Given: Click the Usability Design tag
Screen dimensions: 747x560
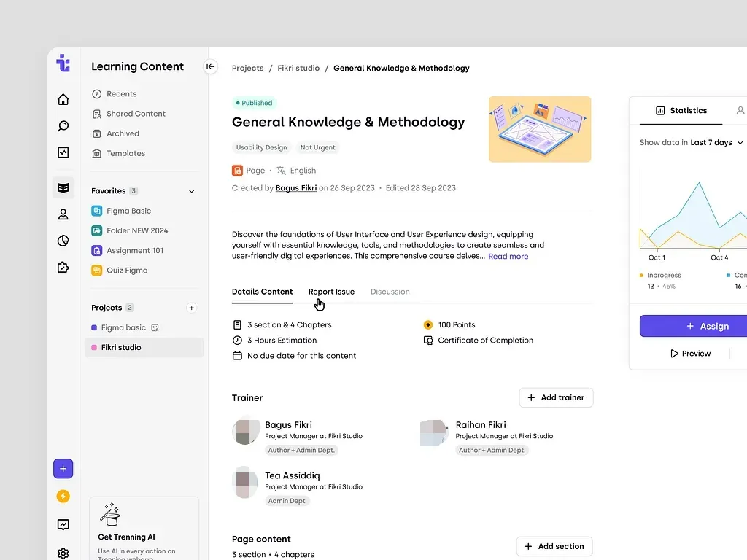Looking at the screenshot, I should [262, 147].
